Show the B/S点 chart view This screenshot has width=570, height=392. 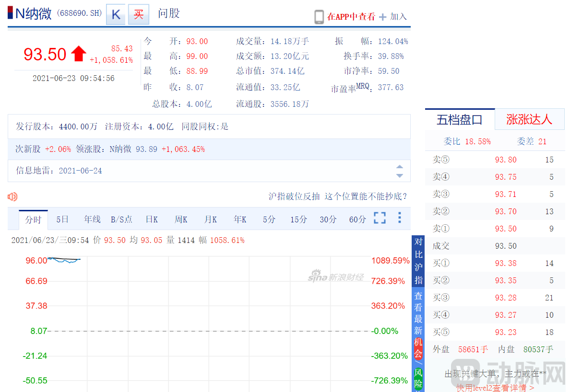[x=121, y=219]
